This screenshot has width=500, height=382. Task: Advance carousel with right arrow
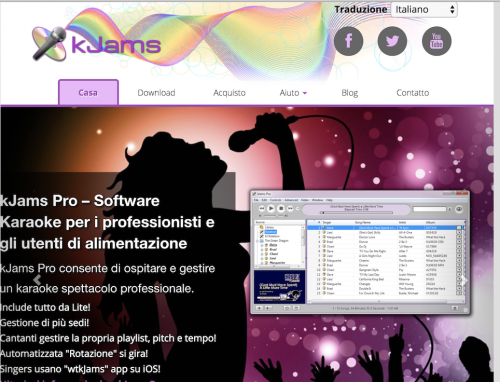[464, 281]
